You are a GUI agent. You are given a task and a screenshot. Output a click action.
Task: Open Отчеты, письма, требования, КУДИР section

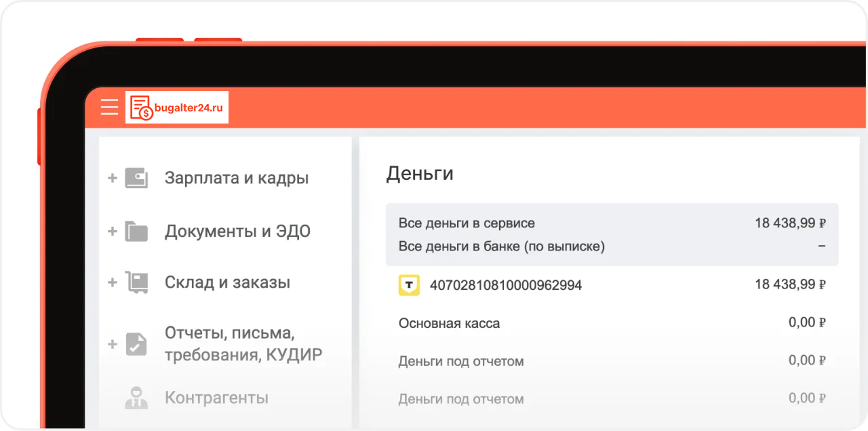pyautogui.click(x=243, y=344)
